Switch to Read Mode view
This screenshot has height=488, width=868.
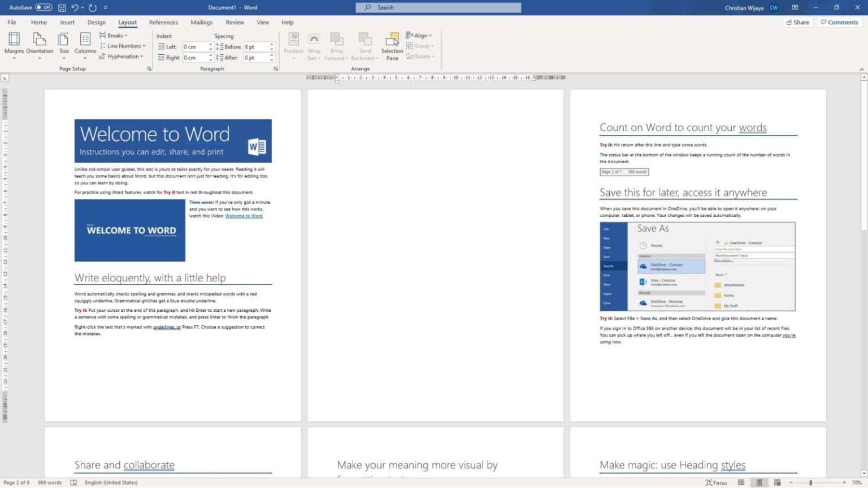coord(741,483)
